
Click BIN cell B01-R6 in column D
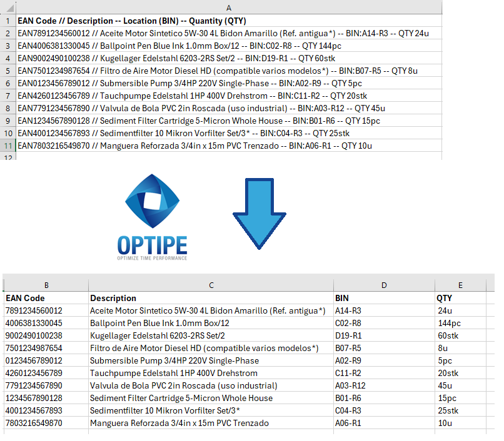(384, 399)
